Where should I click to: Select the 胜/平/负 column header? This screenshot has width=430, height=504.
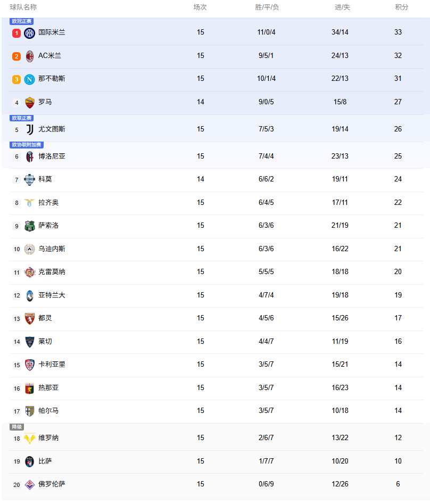267,7
